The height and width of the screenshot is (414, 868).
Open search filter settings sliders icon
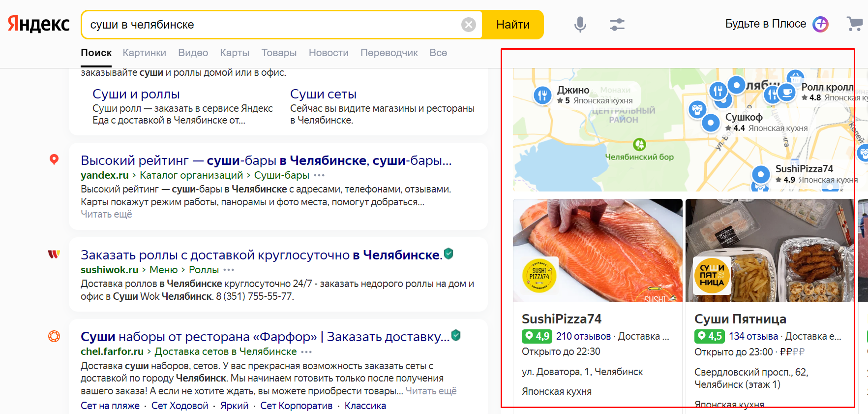(x=617, y=25)
